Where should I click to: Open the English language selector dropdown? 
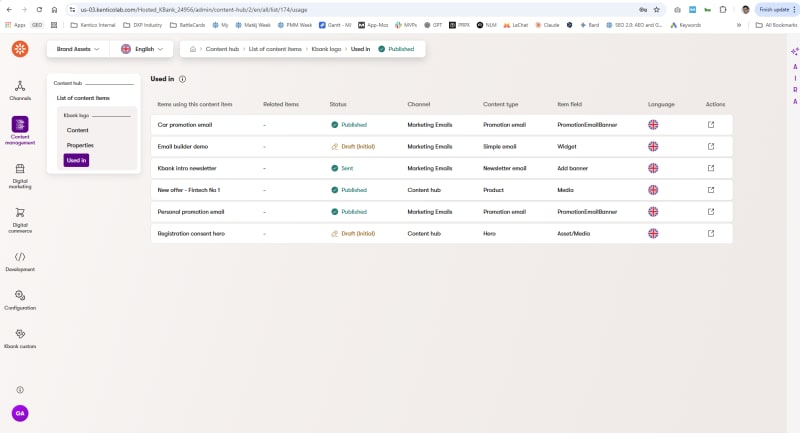coord(142,49)
